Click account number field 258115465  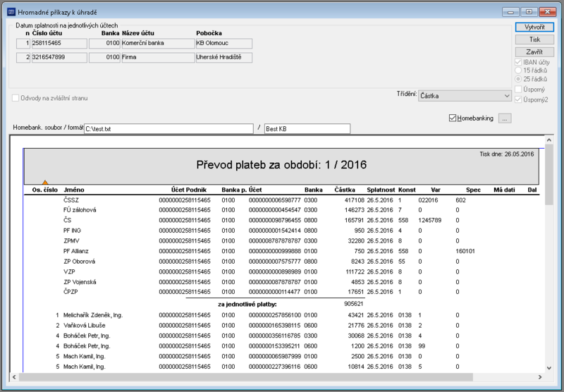pyautogui.click(x=59, y=43)
